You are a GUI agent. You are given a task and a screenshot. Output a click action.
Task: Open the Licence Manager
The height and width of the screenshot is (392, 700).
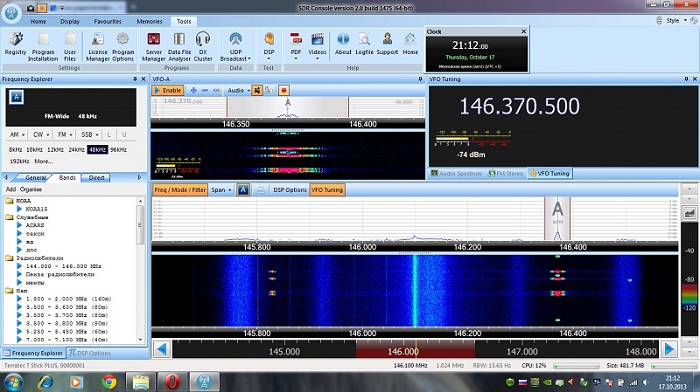98,46
